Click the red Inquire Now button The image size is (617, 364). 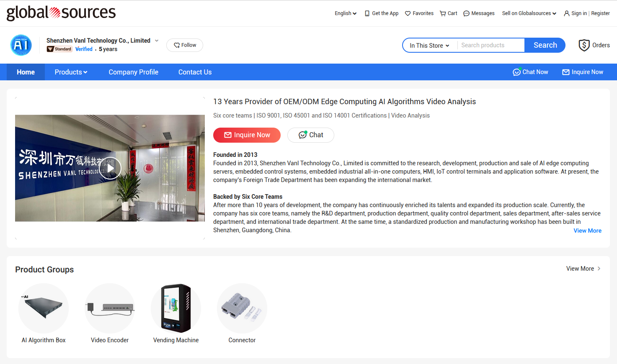(247, 135)
